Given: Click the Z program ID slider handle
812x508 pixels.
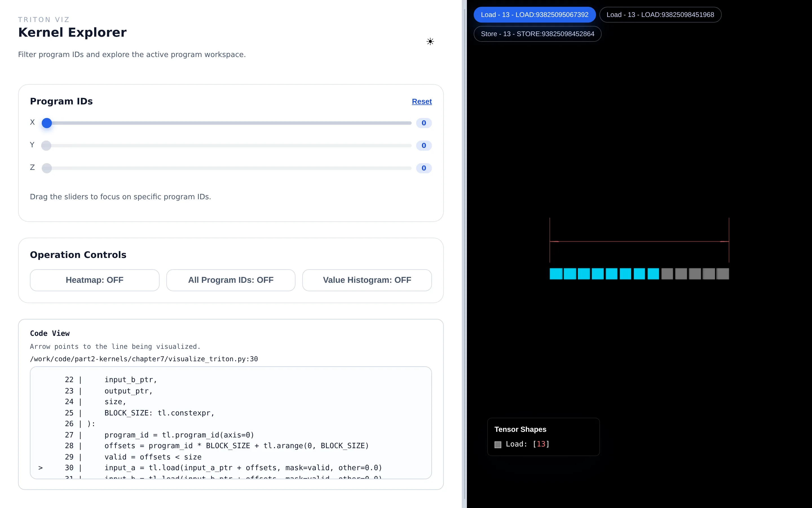Looking at the screenshot, I should [x=47, y=168].
